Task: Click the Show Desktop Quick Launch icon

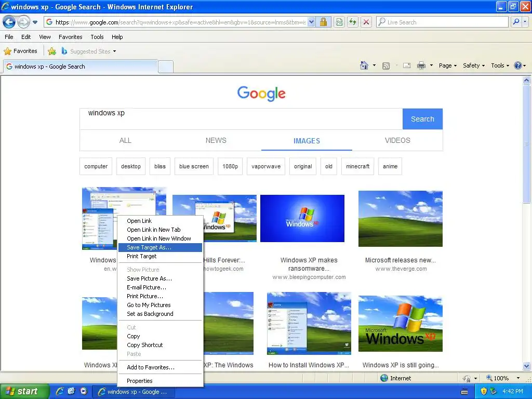Action: pyautogui.click(x=71, y=391)
